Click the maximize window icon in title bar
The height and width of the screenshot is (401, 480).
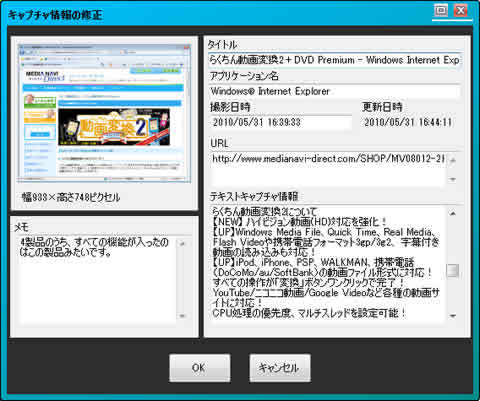click(x=441, y=10)
